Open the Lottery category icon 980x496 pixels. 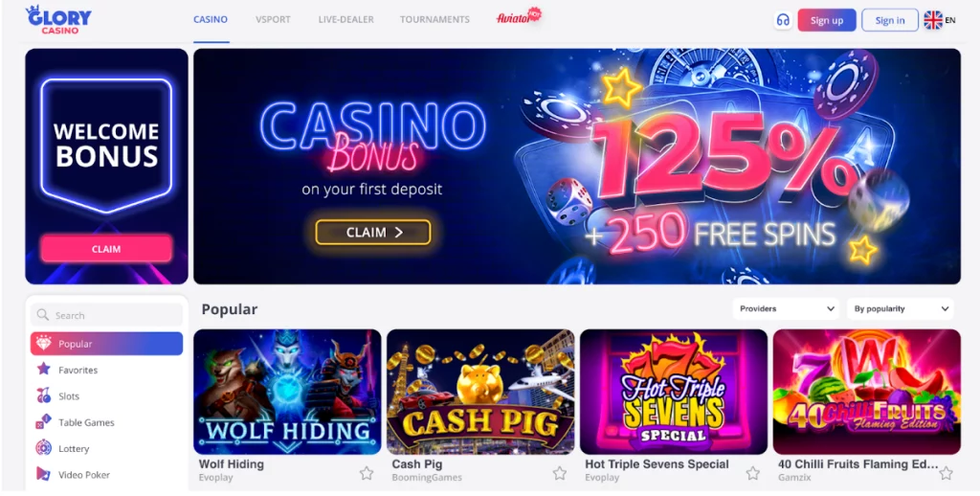pos(43,448)
